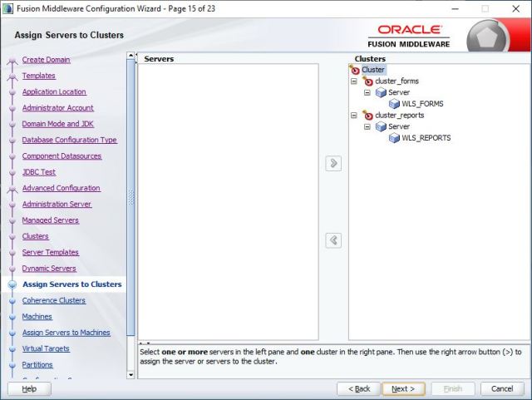Click the Coherence Clusters step bullet

[x=12, y=301]
